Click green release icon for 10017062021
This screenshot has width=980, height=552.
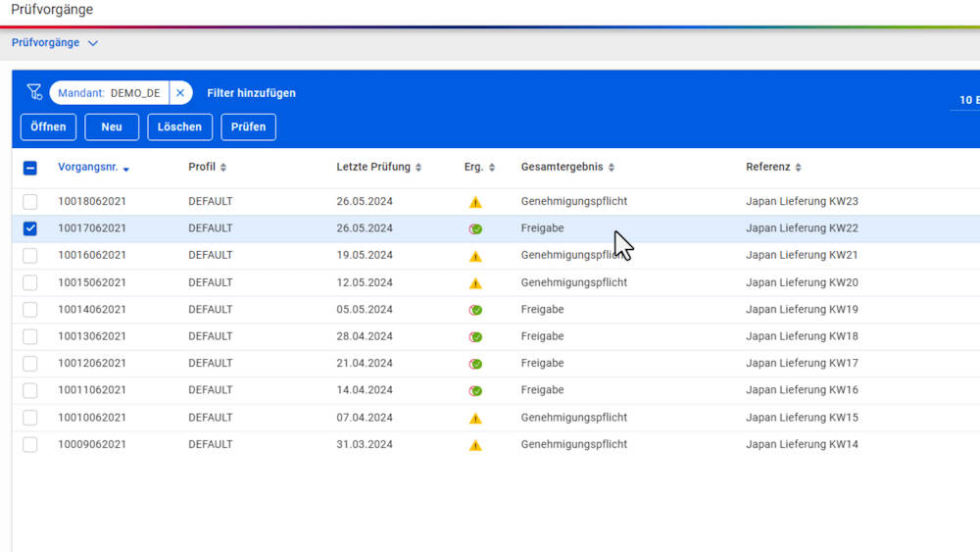475,228
